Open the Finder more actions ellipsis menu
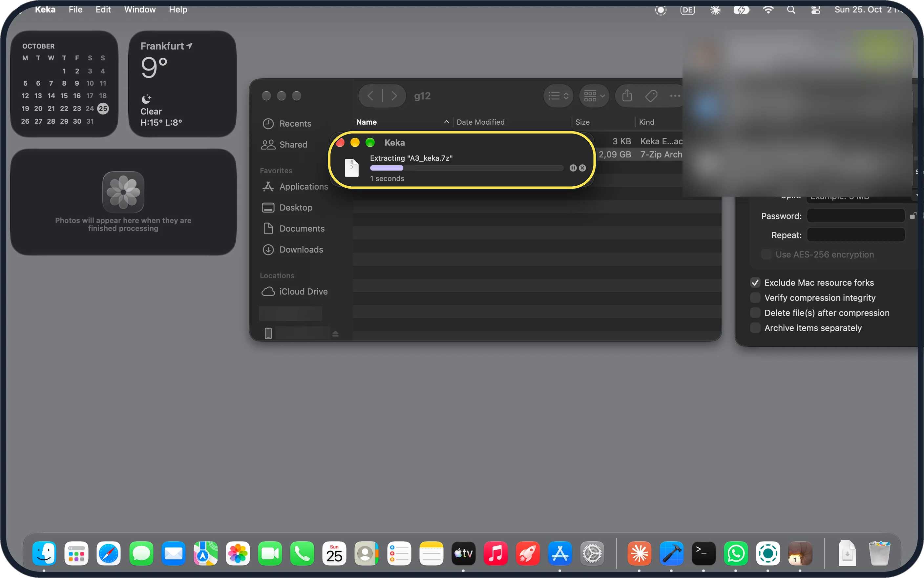 675,95
